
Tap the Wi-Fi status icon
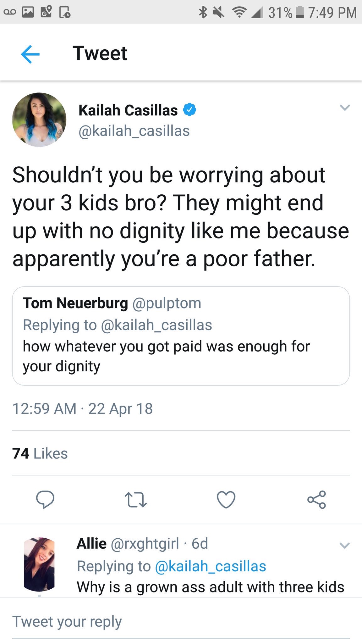(239, 13)
